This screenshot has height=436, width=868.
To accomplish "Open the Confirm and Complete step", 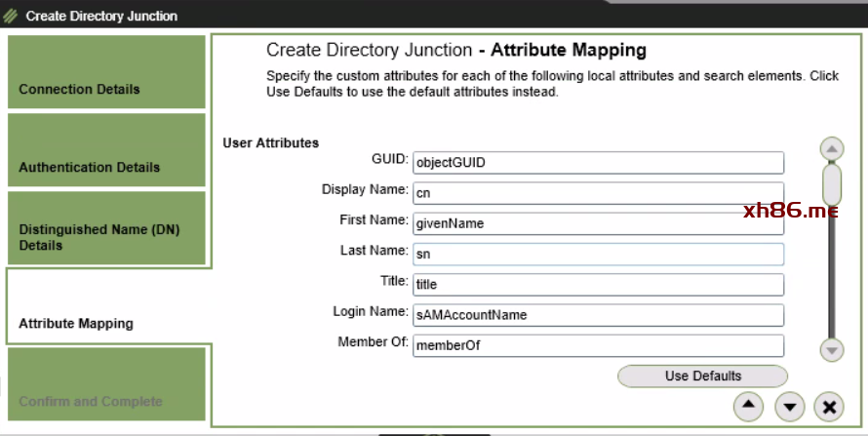I will 106,384.
